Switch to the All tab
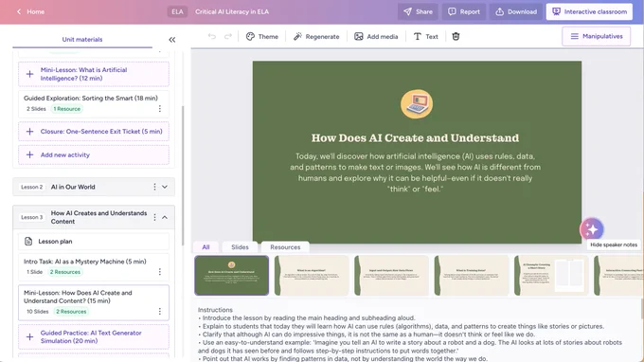 pos(206,247)
